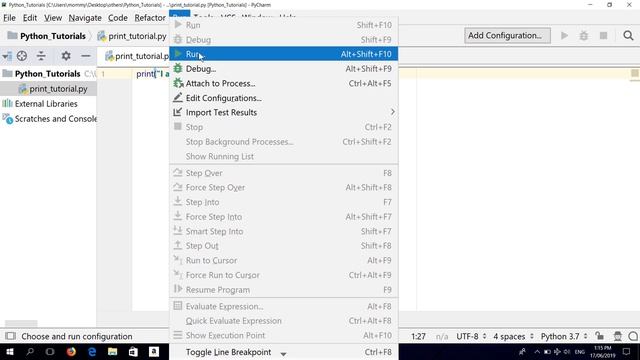Click the toolbar Stop square icon
The height and width of the screenshot is (360, 640).
tap(603, 36)
